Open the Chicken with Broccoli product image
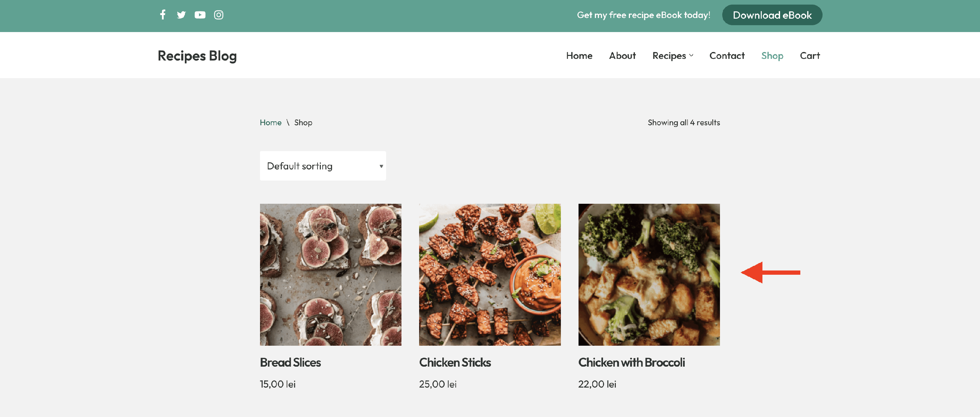Screen dimensions: 980x417 click(x=649, y=275)
